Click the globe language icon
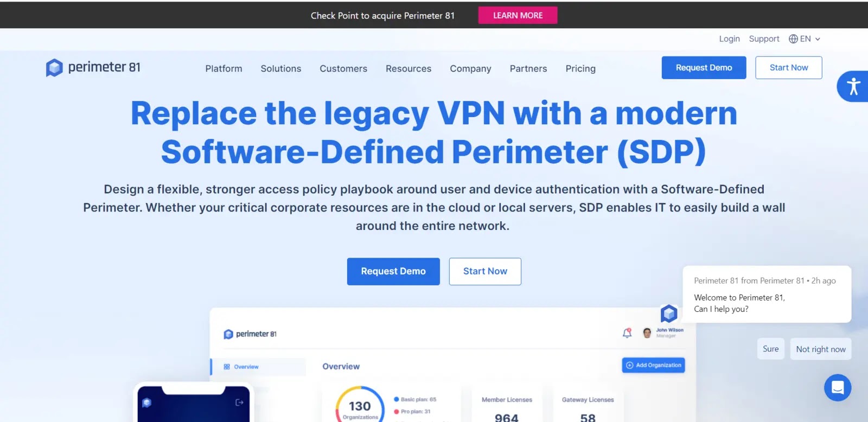 (x=793, y=39)
